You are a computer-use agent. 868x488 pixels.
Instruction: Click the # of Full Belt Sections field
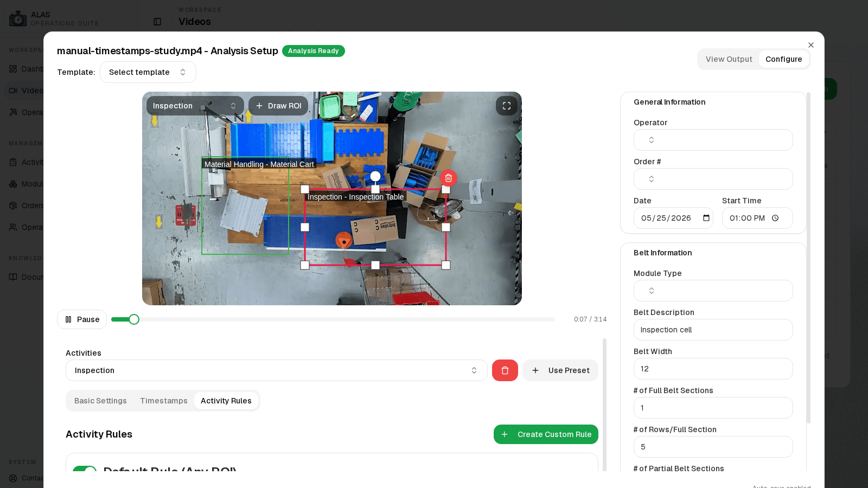[x=713, y=408]
